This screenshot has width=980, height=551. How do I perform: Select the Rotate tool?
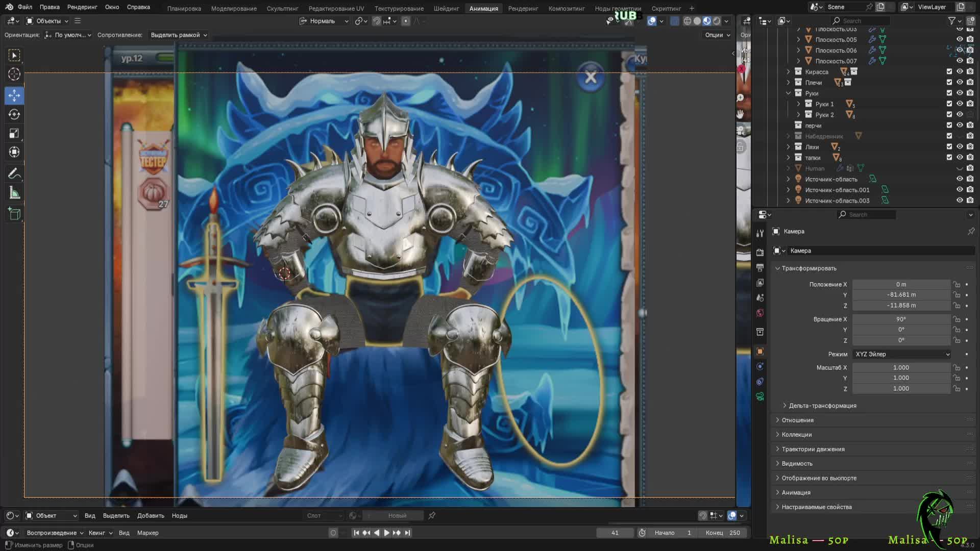(14, 114)
